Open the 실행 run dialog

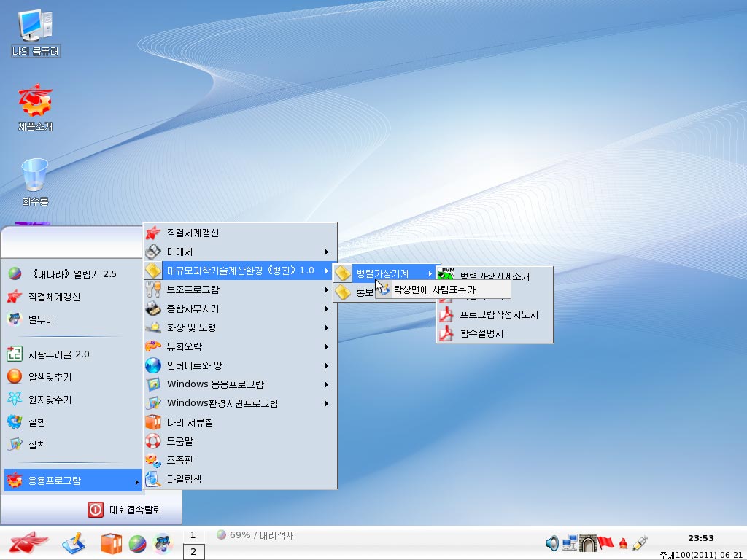71,422
